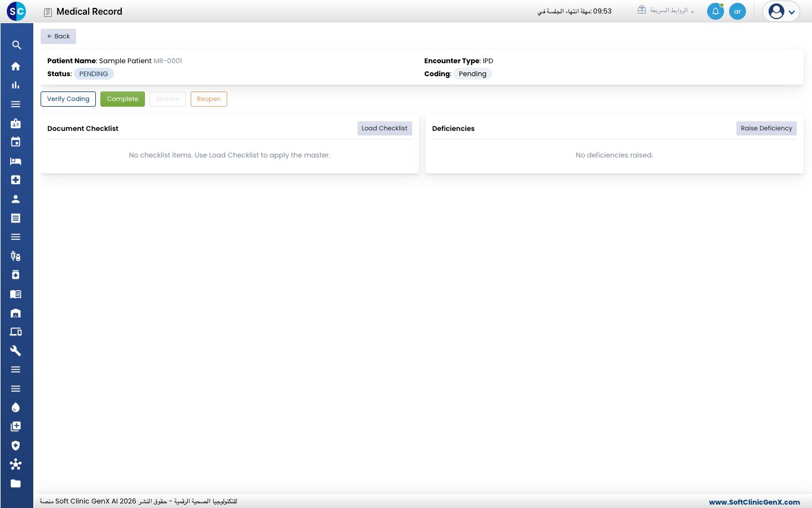
Task: Click the Raise Deficiency button
Action: click(766, 128)
